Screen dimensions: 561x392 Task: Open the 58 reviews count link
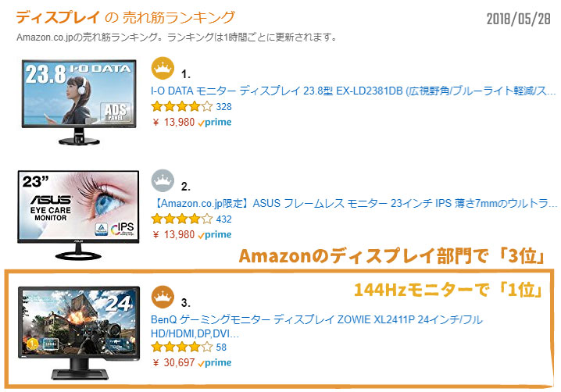coord(221,347)
